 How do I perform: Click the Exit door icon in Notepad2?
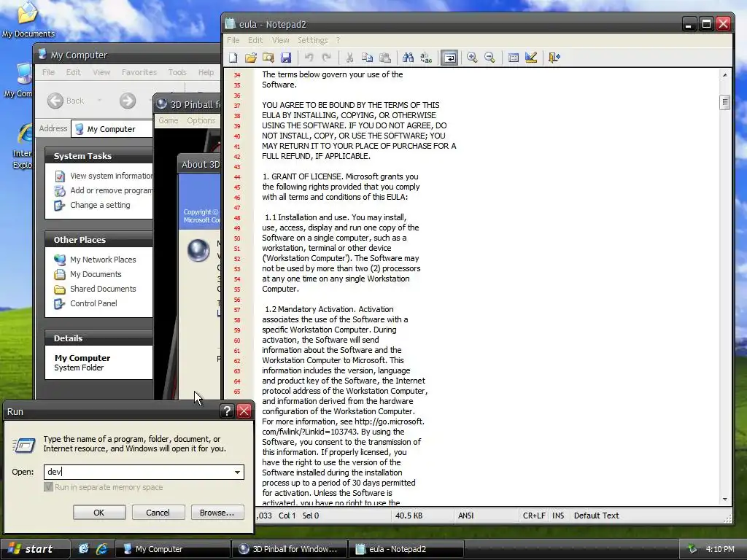coord(554,58)
